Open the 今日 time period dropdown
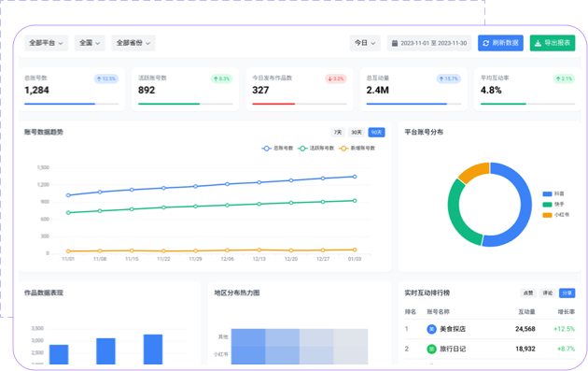Viewport: 588px width, 371px height. (365, 43)
